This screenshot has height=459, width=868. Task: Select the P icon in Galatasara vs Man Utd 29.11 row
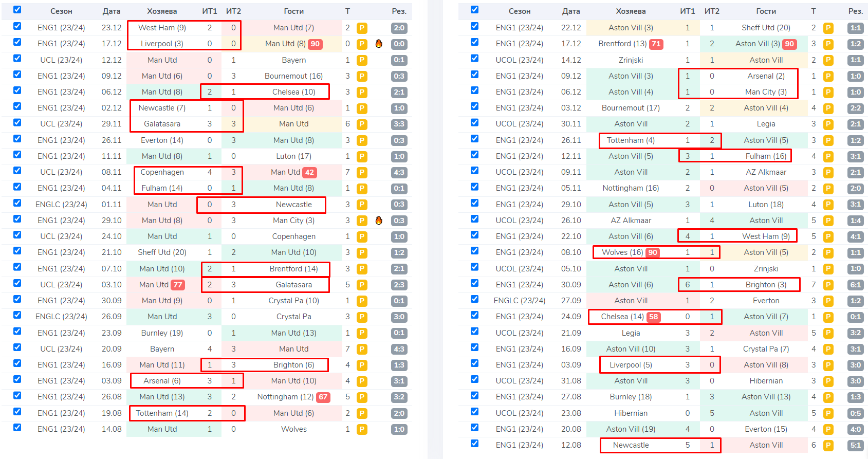[362, 124]
